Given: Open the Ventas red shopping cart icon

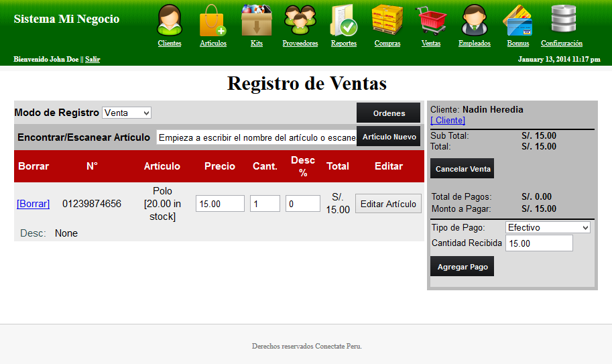Looking at the screenshot, I should point(431,20).
